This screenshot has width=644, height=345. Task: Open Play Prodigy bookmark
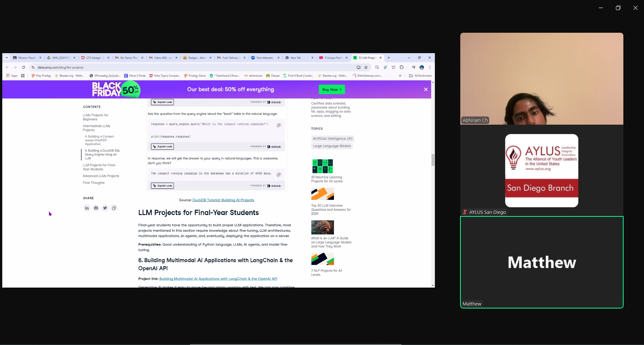tap(41, 76)
